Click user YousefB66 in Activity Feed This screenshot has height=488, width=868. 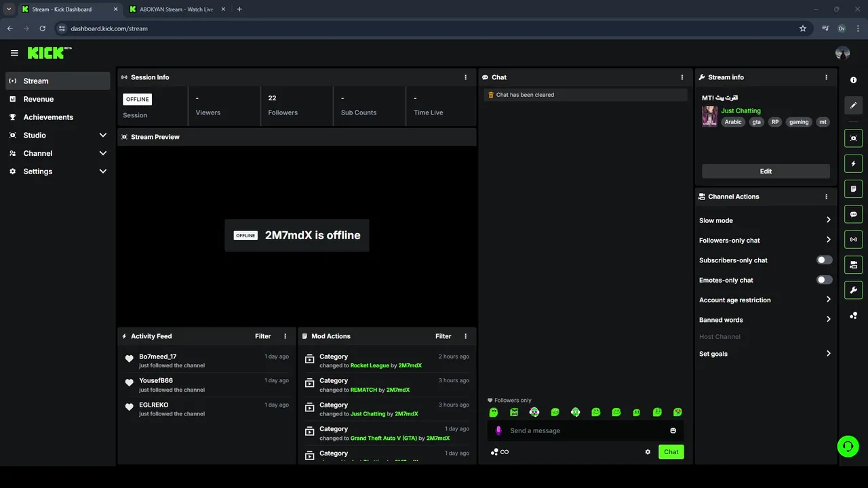(x=156, y=381)
